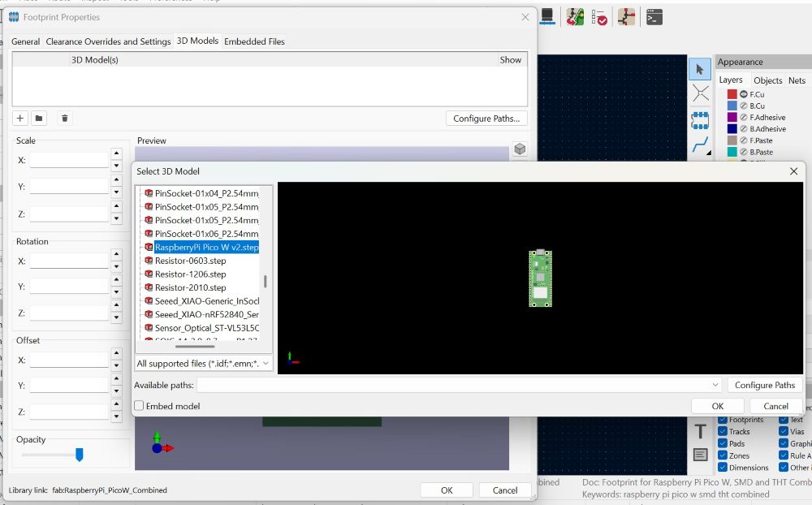Toggle Tracks visibility checkbox
The image size is (812, 505).
(x=723, y=431)
